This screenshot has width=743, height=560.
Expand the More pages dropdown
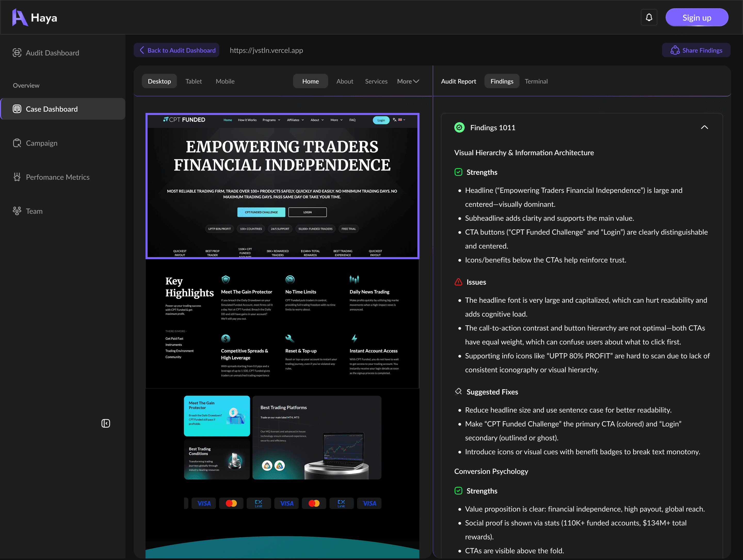408,81
